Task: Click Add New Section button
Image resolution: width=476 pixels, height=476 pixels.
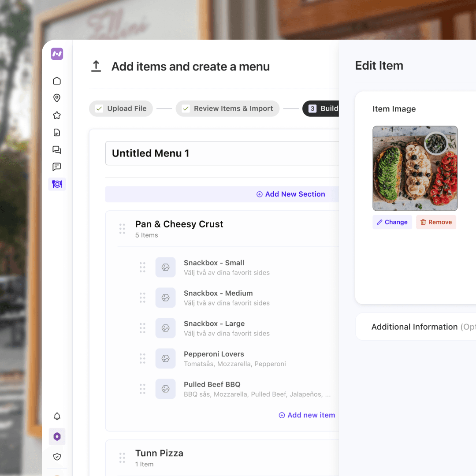Action: pyautogui.click(x=291, y=194)
